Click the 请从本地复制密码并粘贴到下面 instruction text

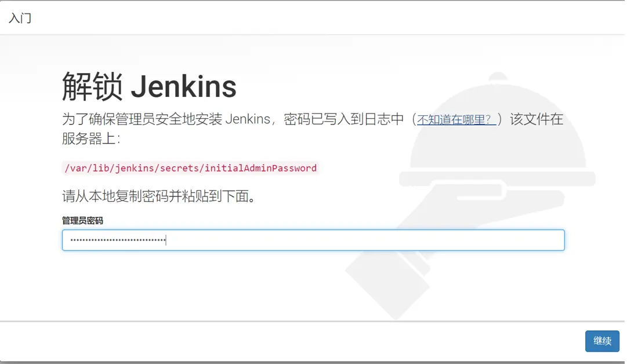pos(159,196)
